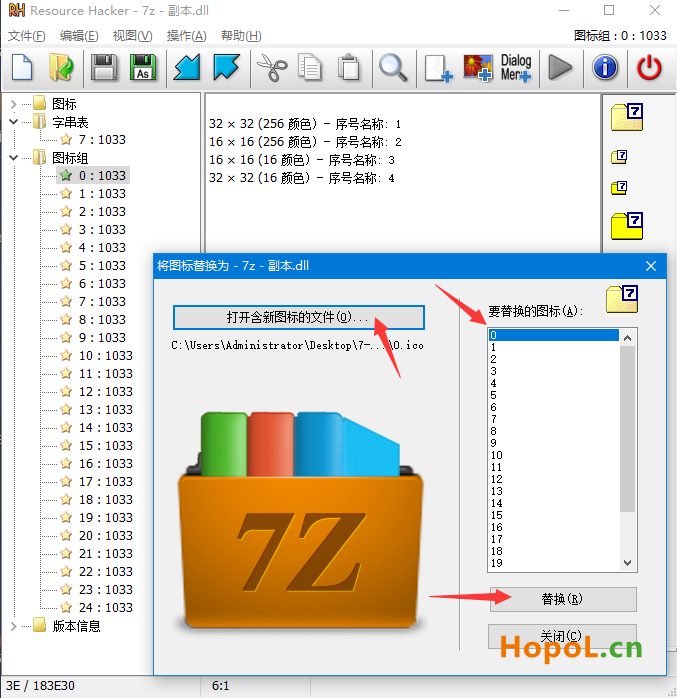Click the 打开含新图标的文件(O)... button

pos(299,317)
